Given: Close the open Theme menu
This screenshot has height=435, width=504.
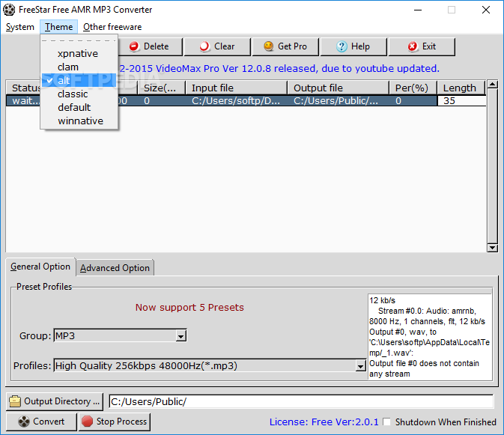Looking at the screenshot, I should [x=59, y=27].
